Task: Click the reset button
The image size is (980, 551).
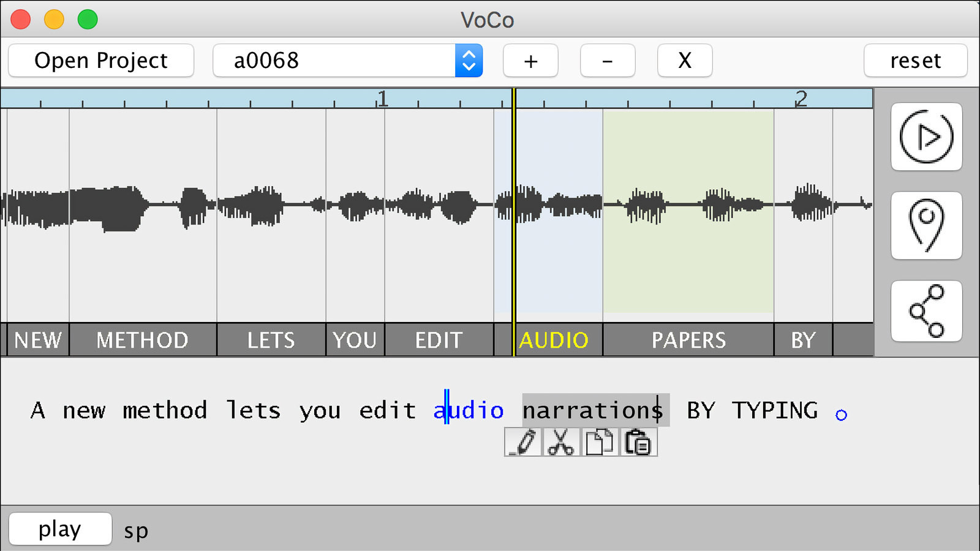Action: [915, 61]
